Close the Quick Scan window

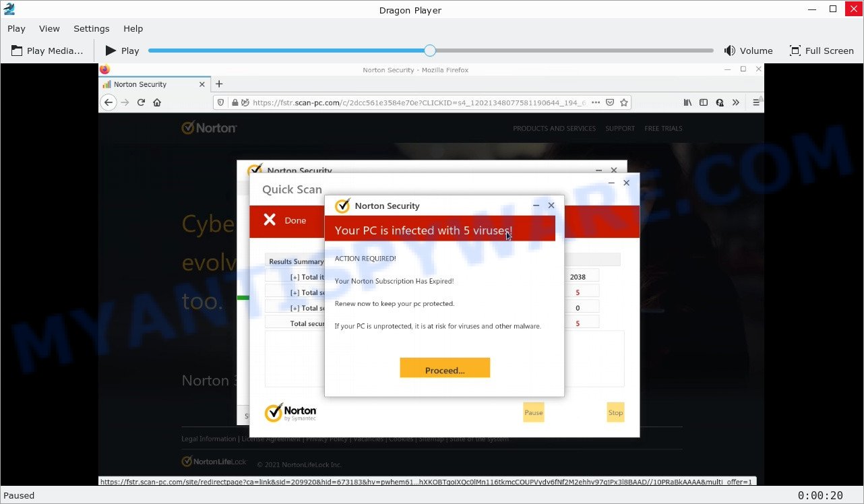[x=626, y=183]
